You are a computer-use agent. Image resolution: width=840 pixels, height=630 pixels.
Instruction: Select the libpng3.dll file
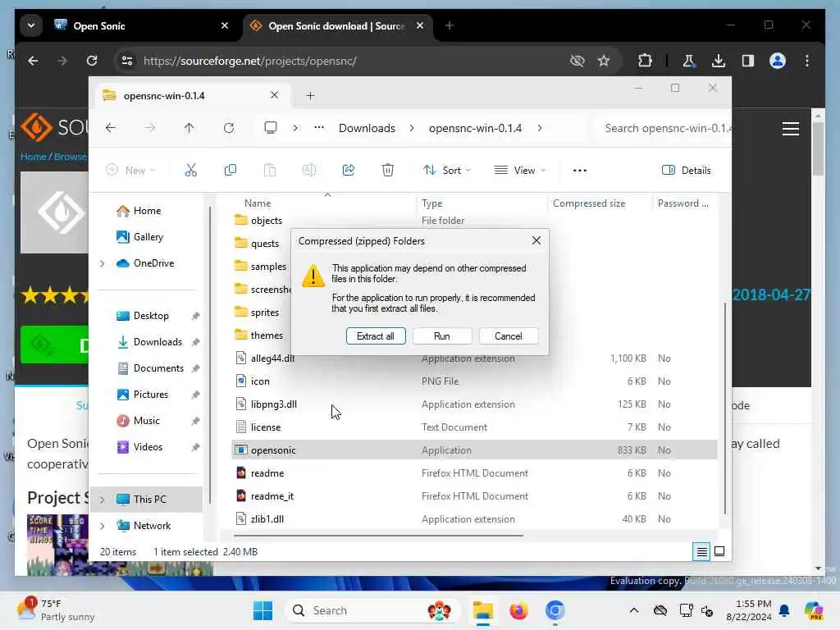273,404
